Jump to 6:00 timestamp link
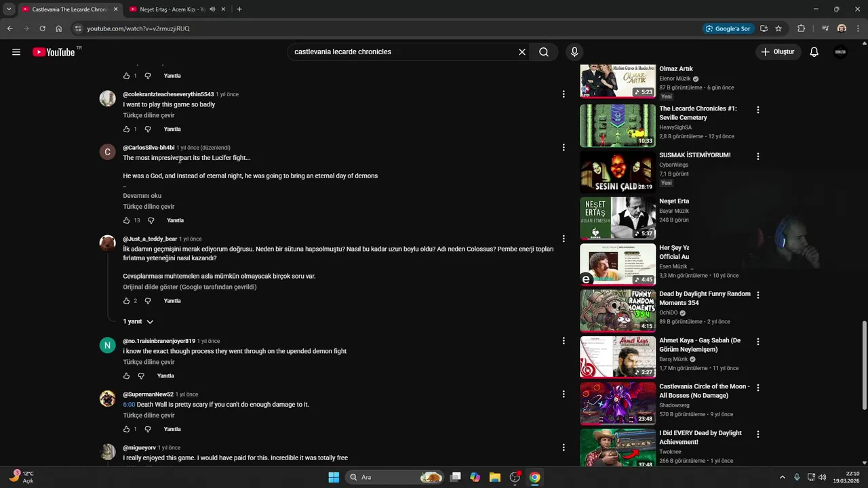Image resolution: width=868 pixels, height=488 pixels. click(129, 405)
